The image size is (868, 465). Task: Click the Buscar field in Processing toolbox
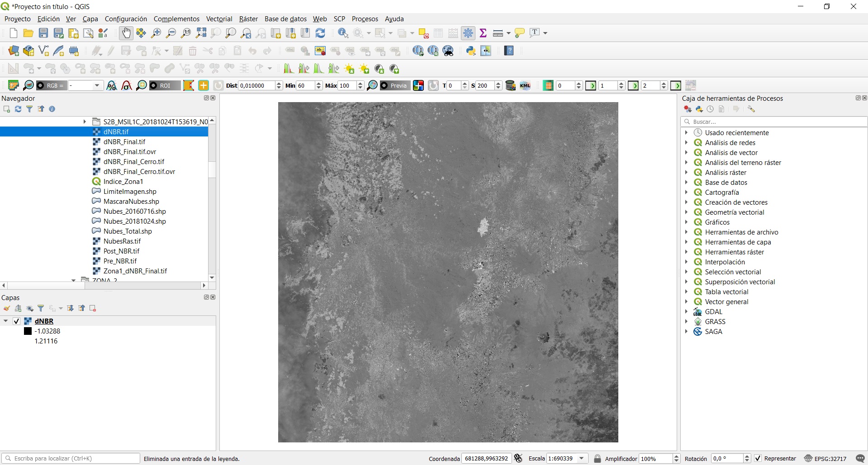[773, 122]
